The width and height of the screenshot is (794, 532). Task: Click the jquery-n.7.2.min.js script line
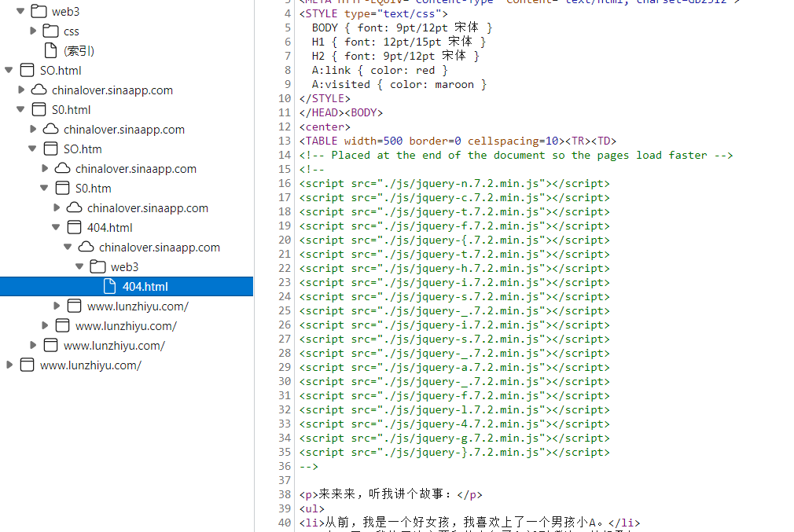[x=454, y=183]
